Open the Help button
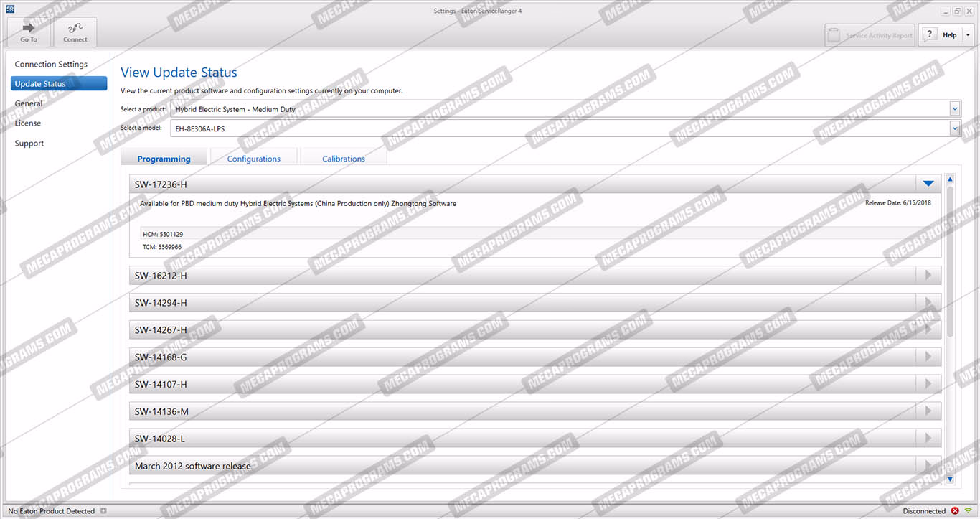This screenshot has height=519, width=980. [x=941, y=35]
